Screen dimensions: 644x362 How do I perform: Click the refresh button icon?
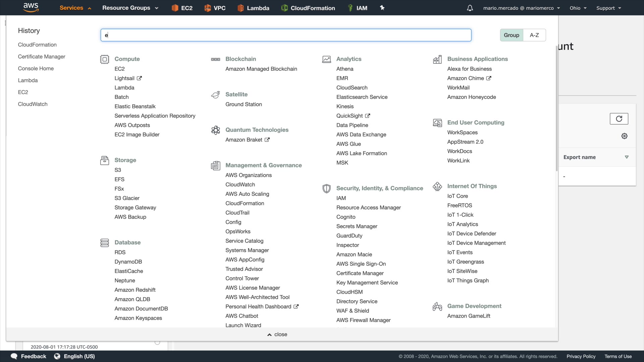pyautogui.click(x=619, y=119)
